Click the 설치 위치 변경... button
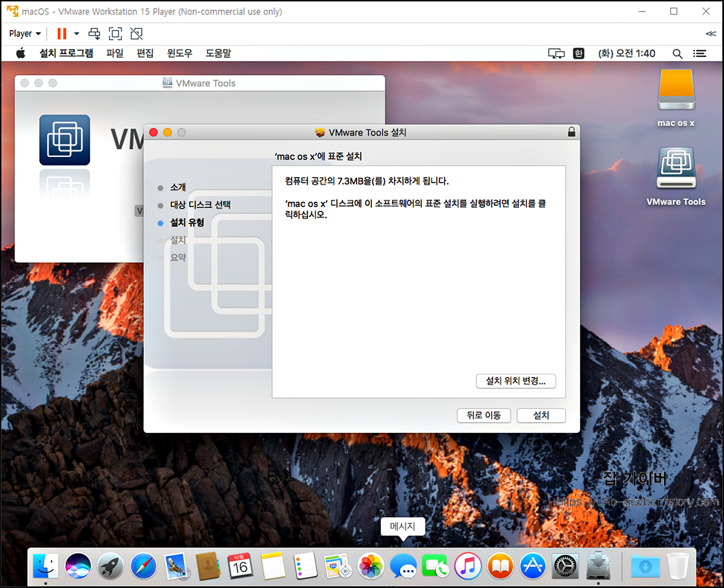 516,381
